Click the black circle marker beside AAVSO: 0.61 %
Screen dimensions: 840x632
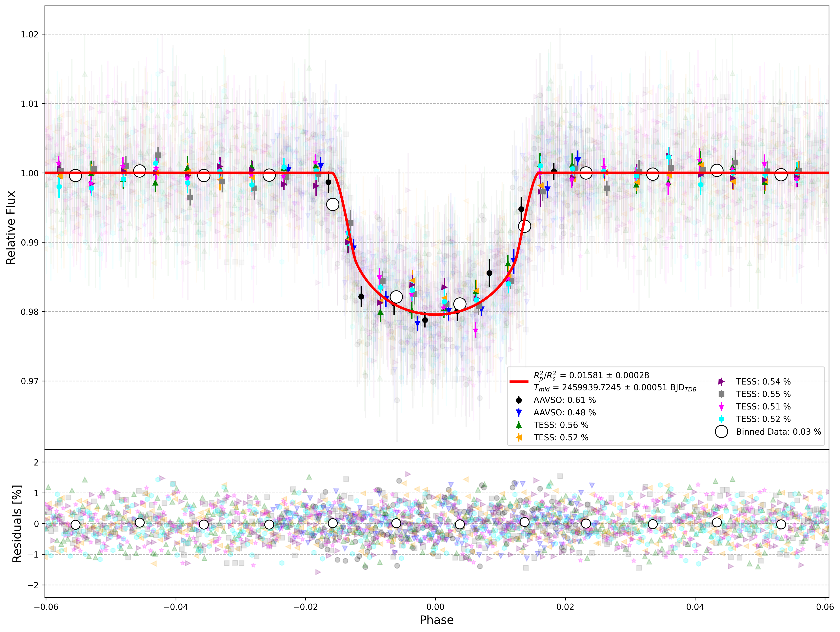[519, 400]
